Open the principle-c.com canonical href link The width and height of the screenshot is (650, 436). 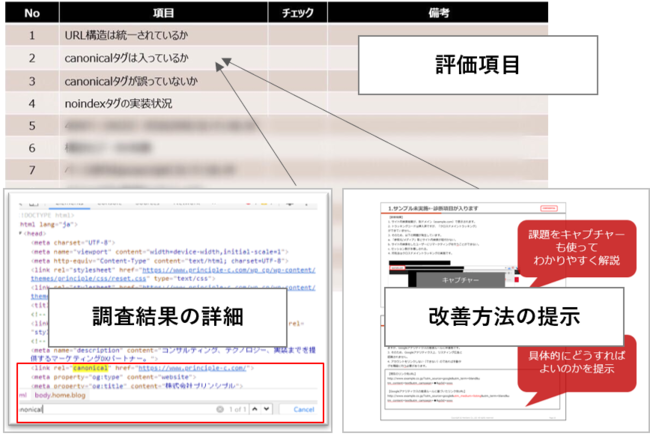185,369
